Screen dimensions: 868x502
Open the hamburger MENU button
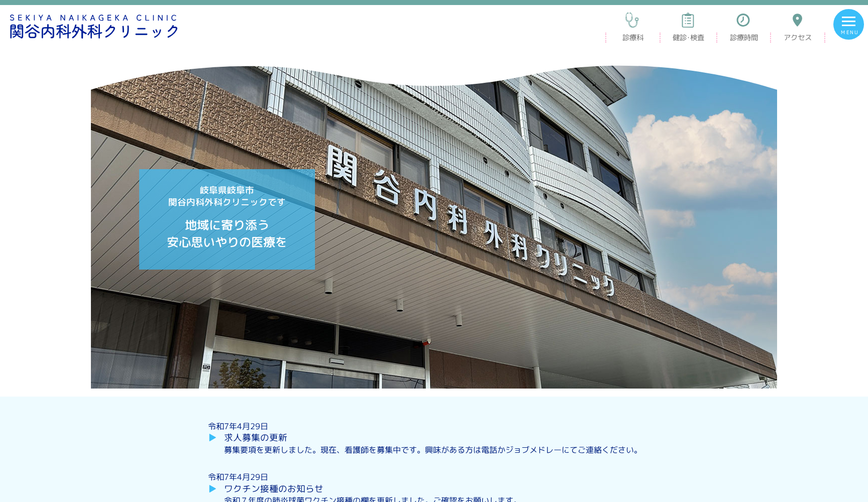849,24
